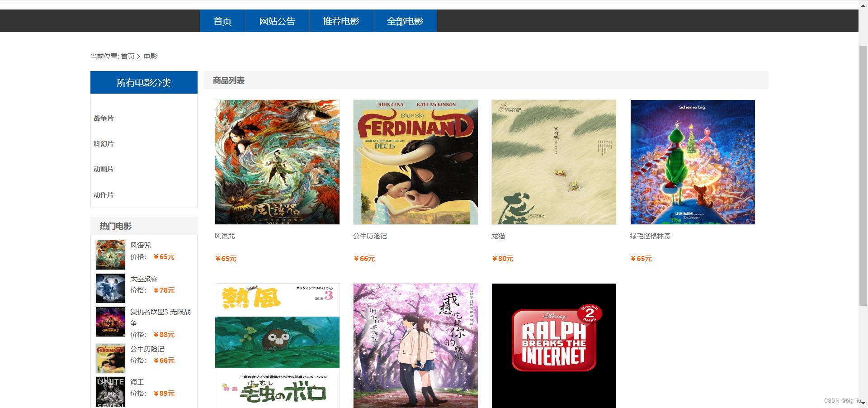Click the 绿毛怪格林奇 title link
Image resolution: width=868 pixels, height=408 pixels.
[650, 236]
